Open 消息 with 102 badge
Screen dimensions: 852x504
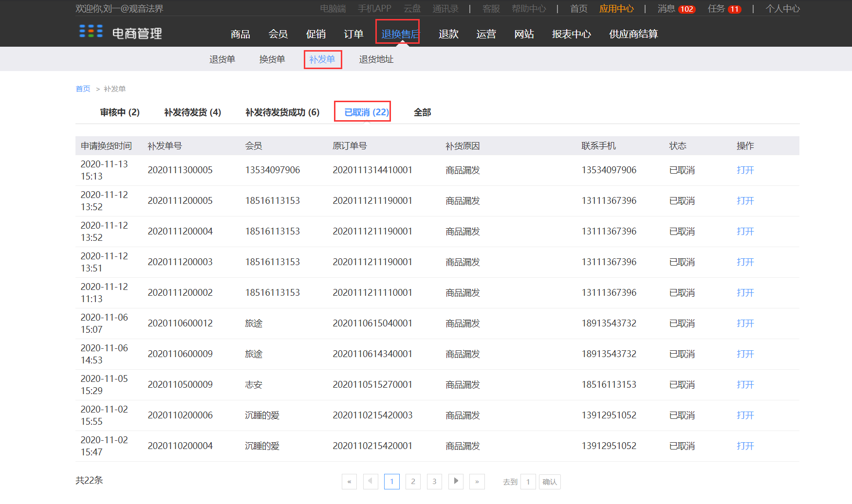click(676, 9)
